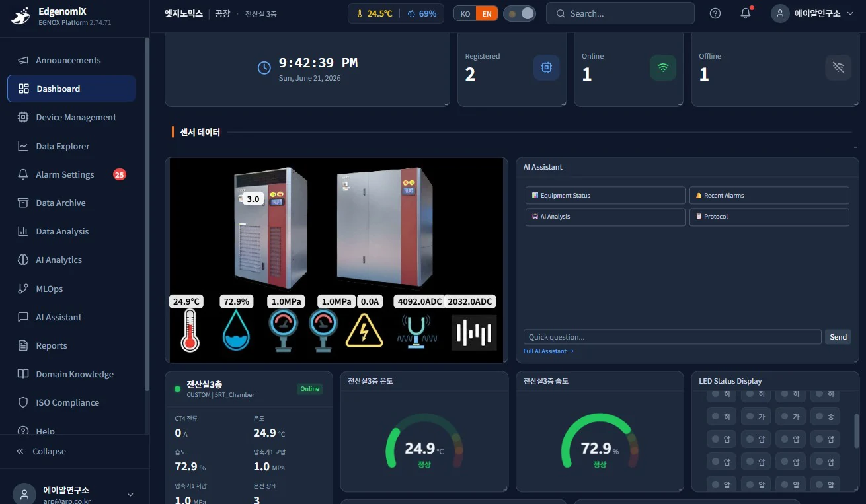866x504 pixels.
Task: Click the 전산실3층 온도 gauge arc
Action: click(x=424, y=440)
